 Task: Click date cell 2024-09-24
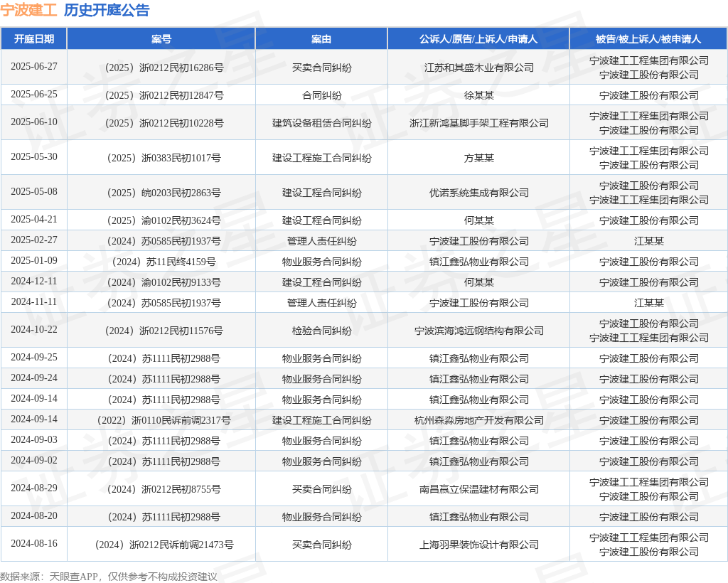pyautogui.click(x=34, y=378)
